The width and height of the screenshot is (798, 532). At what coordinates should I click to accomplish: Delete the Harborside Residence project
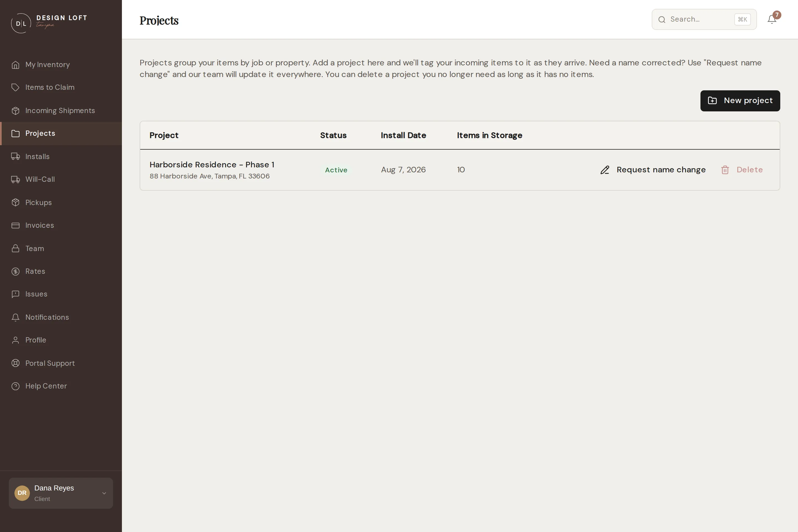tap(742, 170)
